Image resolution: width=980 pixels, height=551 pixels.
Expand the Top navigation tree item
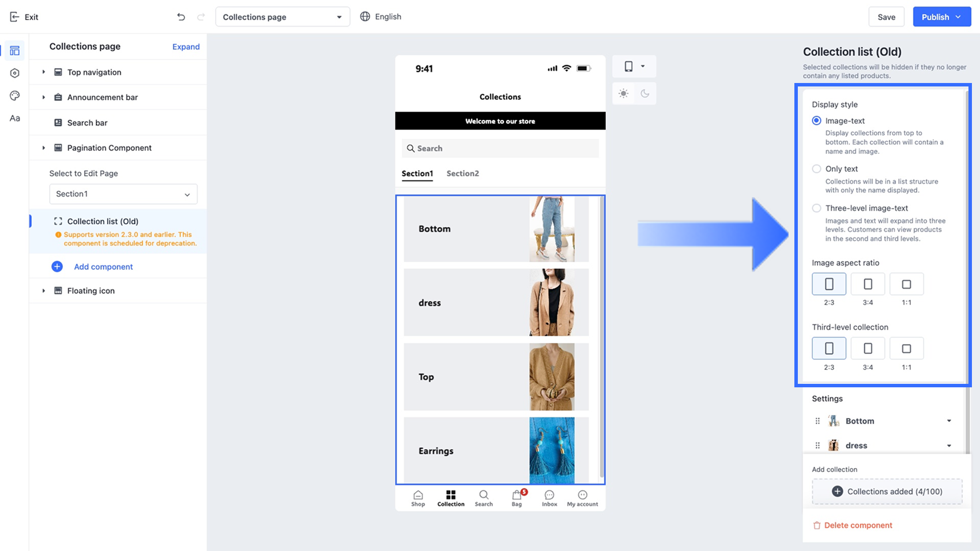pyautogui.click(x=44, y=72)
